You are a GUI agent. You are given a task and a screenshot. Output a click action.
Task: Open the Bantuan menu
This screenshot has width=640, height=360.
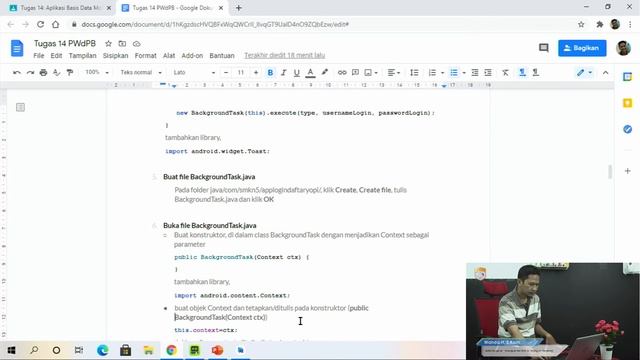pyautogui.click(x=222, y=56)
